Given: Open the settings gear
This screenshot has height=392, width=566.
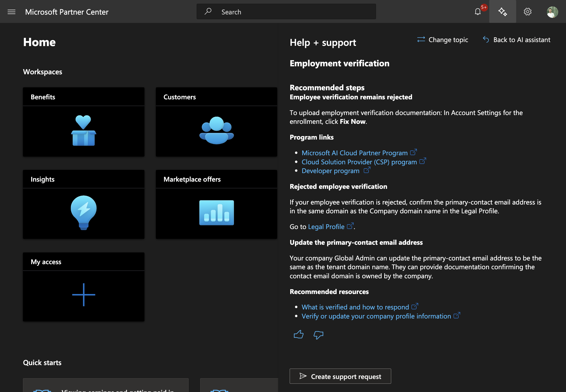Looking at the screenshot, I should point(528,12).
